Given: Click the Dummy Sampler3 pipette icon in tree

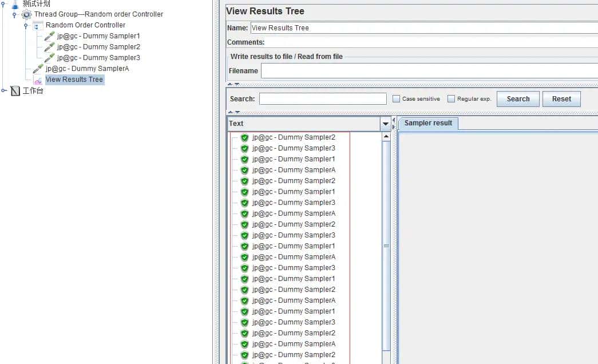Looking at the screenshot, I should tap(49, 58).
